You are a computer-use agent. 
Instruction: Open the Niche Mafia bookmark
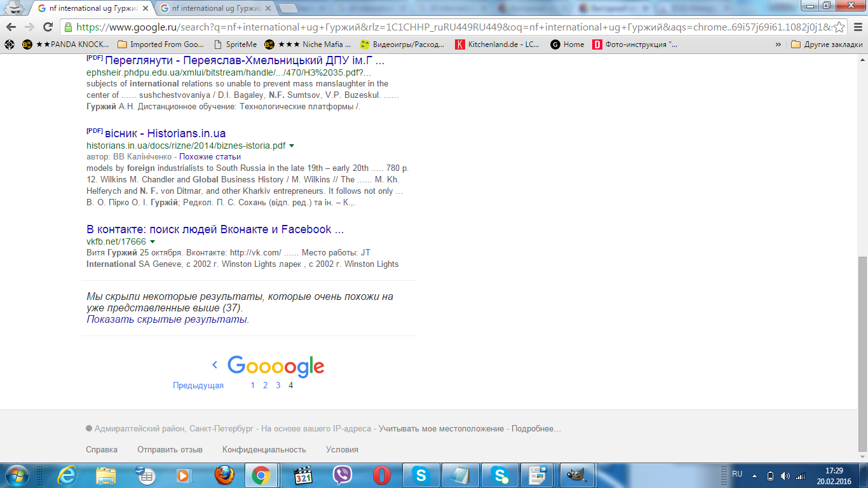(308, 44)
